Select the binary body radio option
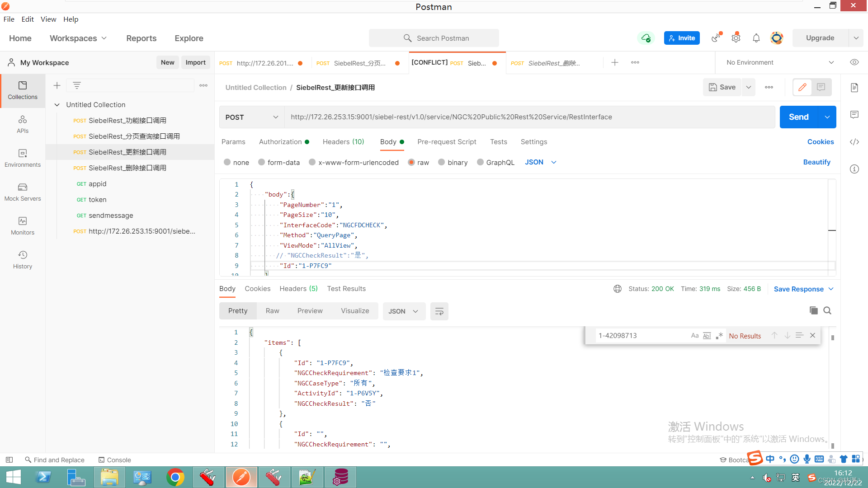 [x=442, y=162]
